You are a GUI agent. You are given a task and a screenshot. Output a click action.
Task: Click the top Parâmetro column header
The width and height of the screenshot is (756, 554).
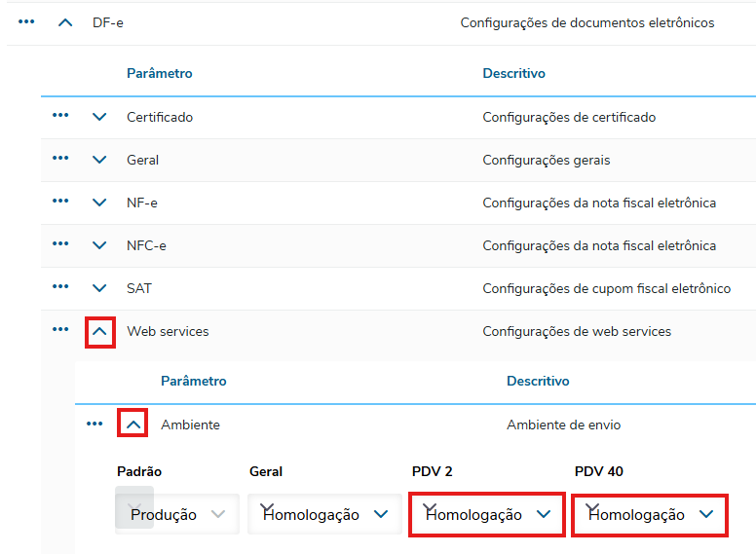tap(160, 73)
